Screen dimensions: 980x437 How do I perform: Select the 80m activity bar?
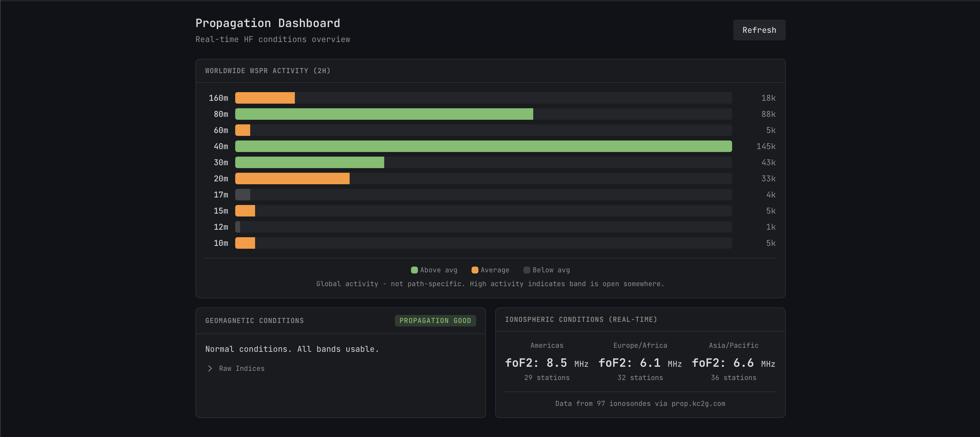pos(384,114)
